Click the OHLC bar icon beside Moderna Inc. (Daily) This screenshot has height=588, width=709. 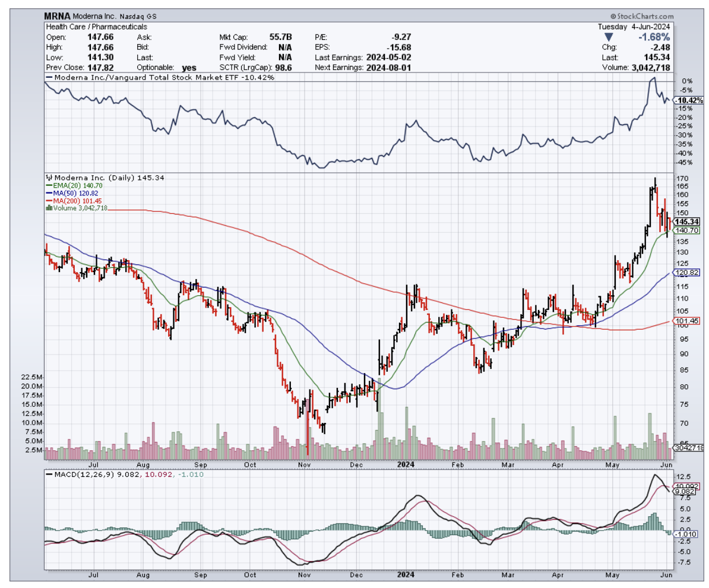point(49,178)
